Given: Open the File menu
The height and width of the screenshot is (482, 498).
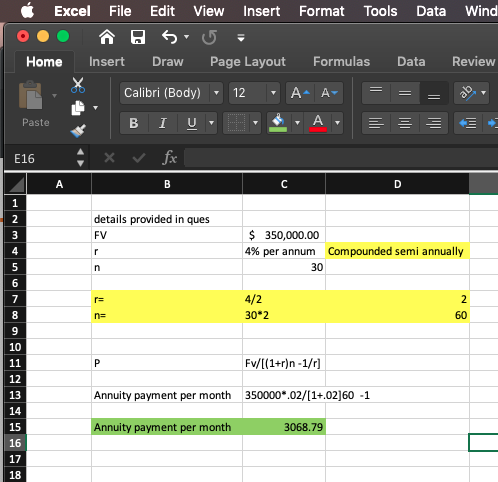Looking at the screenshot, I should click(x=120, y=11).
